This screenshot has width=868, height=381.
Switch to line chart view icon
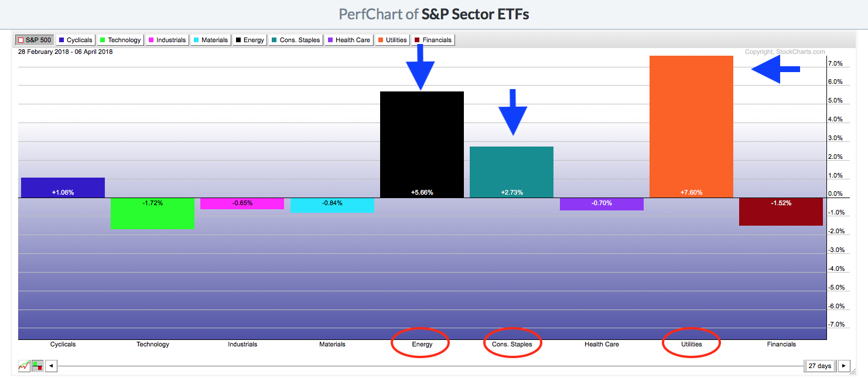pos(24,366)
